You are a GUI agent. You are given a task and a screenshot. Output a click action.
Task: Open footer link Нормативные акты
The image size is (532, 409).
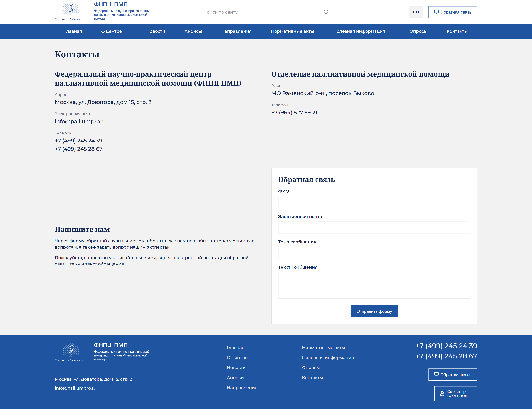[x=323, y=347]
